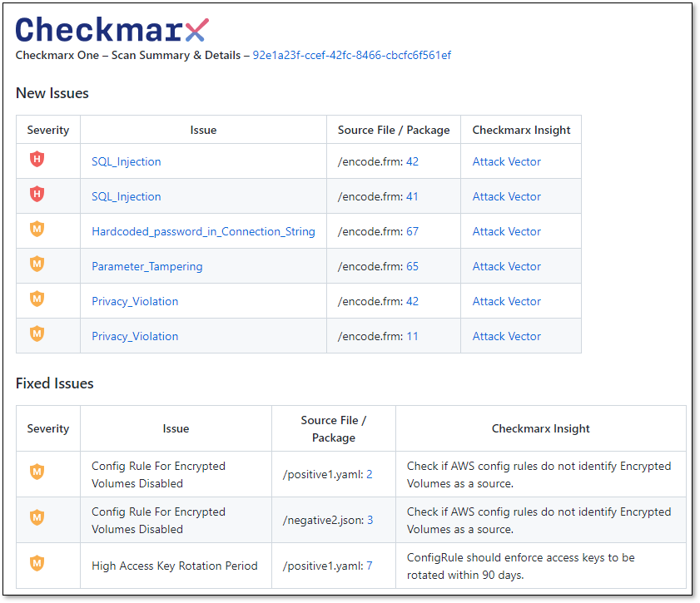Open Attack Vector for SQL_Injection line 42
The height and width of the screenshot is (603, 700).
pyautogui.click(x=507, y=161)
